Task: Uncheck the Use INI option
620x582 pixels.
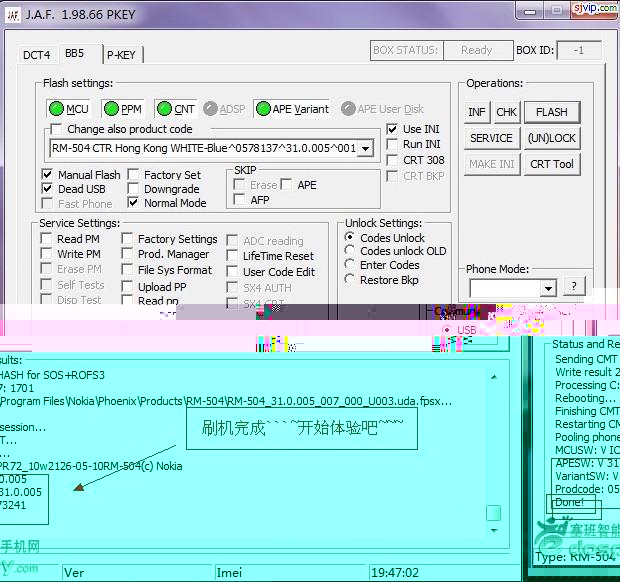Action: pos(392,129)
